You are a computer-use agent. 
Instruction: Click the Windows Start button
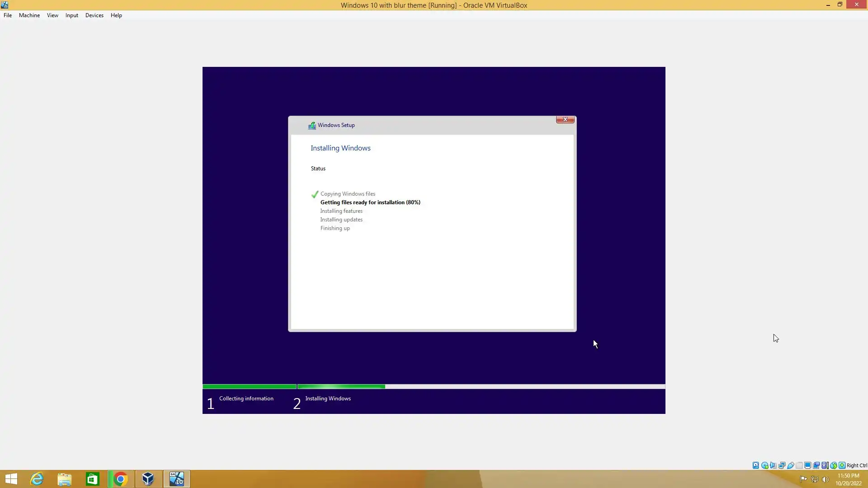[x=11, y=479]
